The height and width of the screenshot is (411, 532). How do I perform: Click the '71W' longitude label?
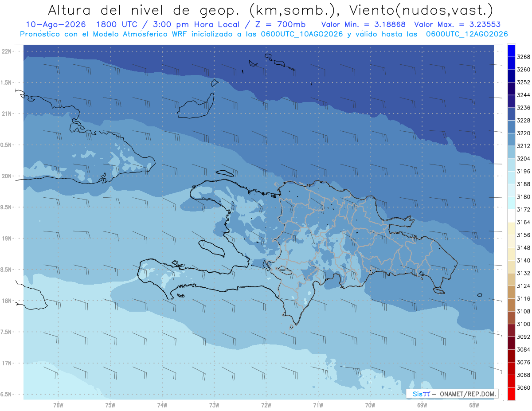tap(318, 405)
